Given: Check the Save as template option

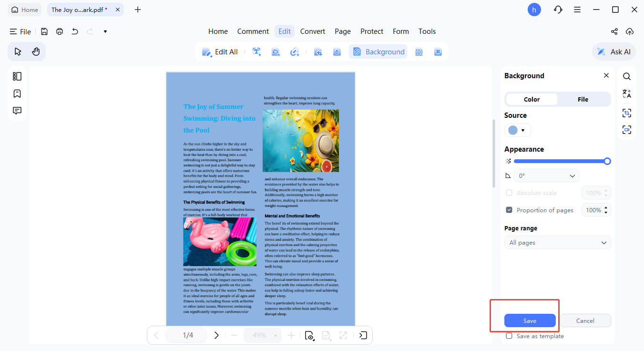Looking at the screenshot, I should (509, 336).
